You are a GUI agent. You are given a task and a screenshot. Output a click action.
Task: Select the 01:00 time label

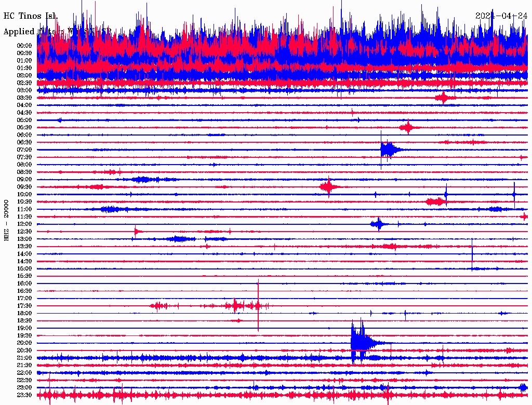[x=24, y=60]
